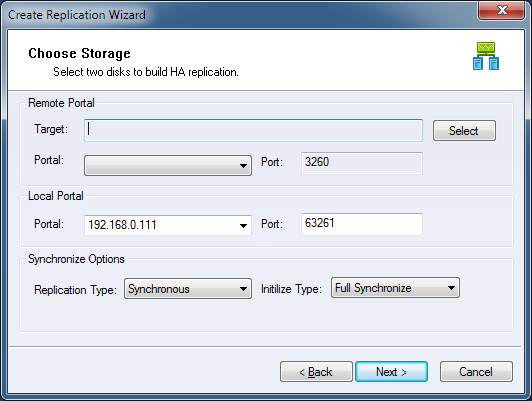Select the 192.168.0.111 Local Portal combo box

[x=168, y=225]
